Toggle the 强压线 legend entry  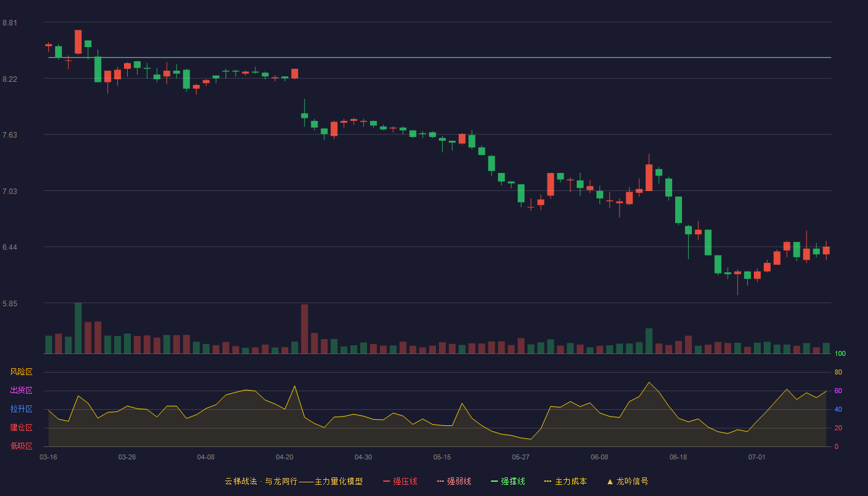pos(400,481)
